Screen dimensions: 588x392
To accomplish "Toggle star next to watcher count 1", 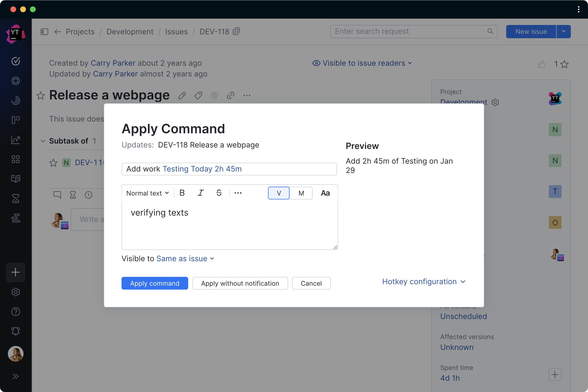I will click(564, 64).
